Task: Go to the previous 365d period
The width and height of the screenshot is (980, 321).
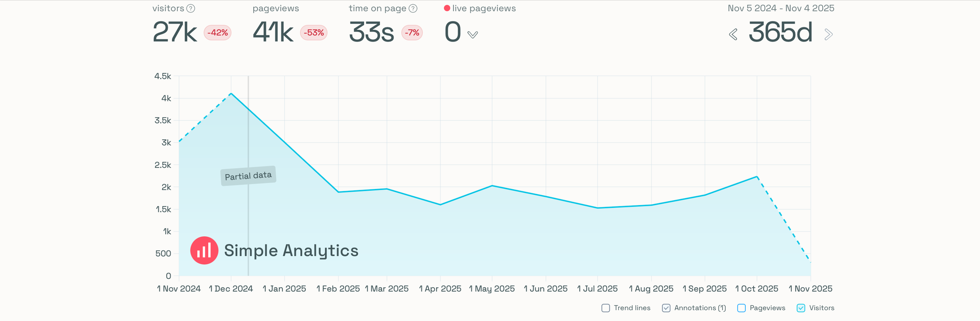Action: pyautogui.click(x=733, y=34)
